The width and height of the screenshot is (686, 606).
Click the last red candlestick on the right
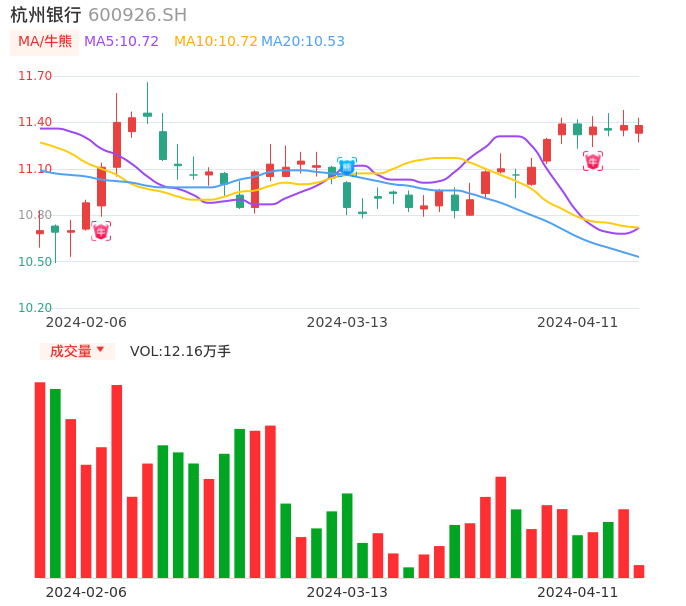639,129
